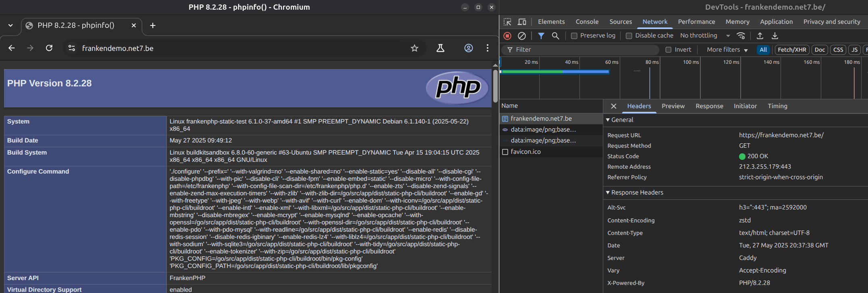This screenshot has height=293, width=868.
Task: Switch to the Performance panel
Action: (x=696, y=22)
